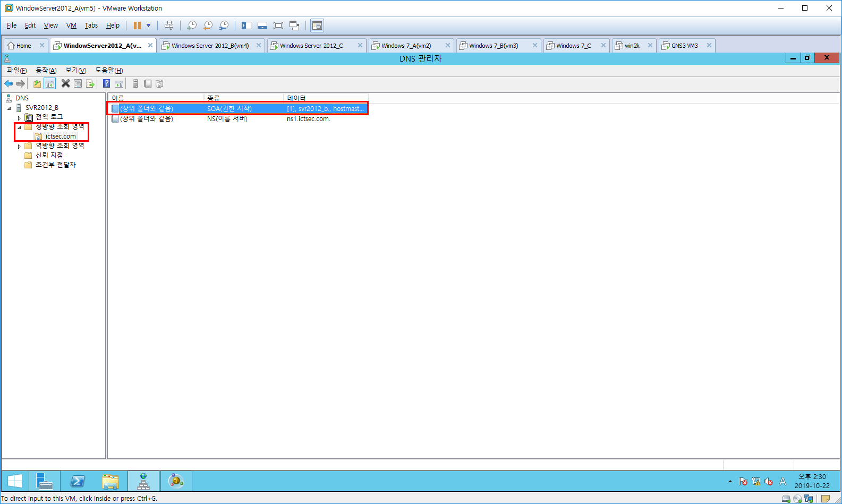The image size is (842, 504).
Task: Click the Export list toolbar icon
Action: [90, 83]
